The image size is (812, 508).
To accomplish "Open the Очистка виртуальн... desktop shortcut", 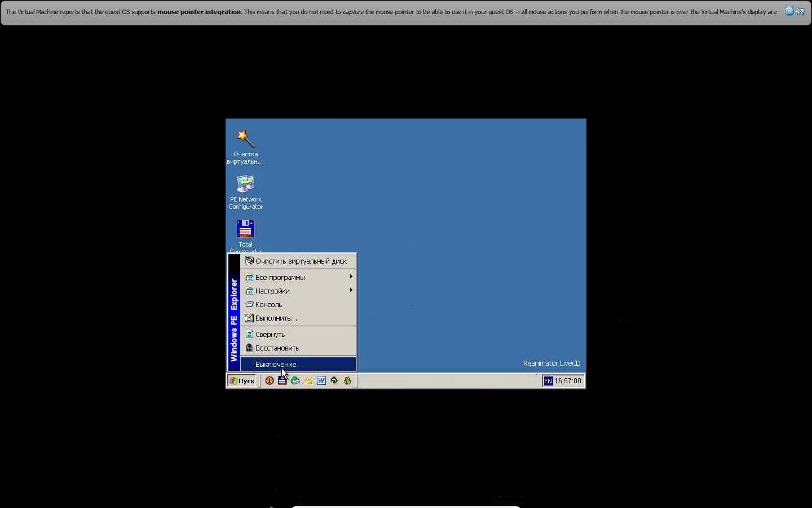I will [245, 146].
